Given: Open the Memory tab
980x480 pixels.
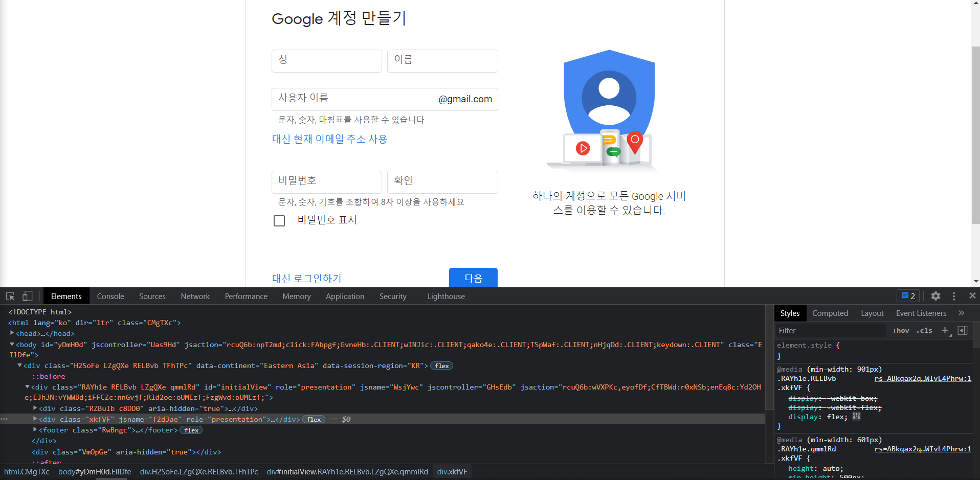Looking at the screenshot, I should coord(297,296).
